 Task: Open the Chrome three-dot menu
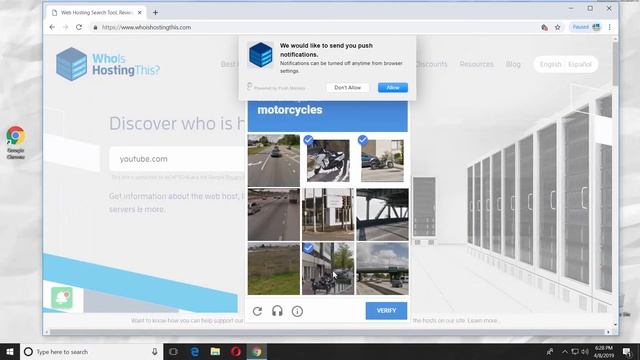(x=610, y=27)
